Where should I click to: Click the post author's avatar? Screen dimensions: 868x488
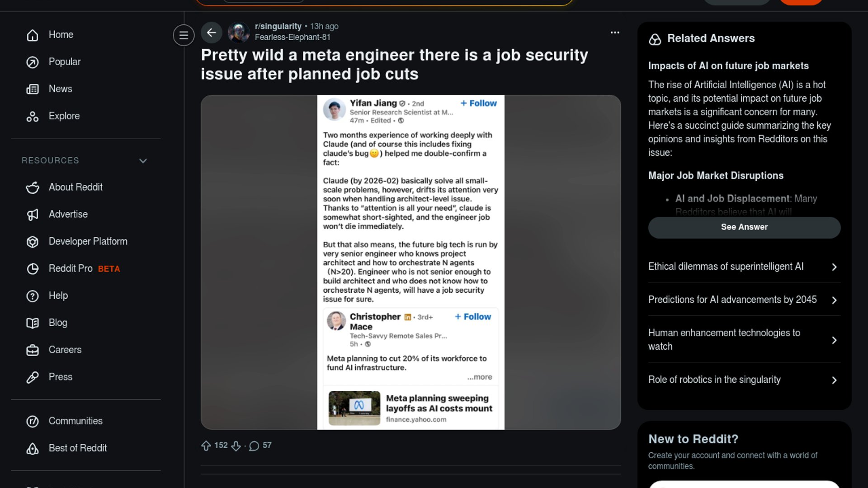click(x=239, y=32)
